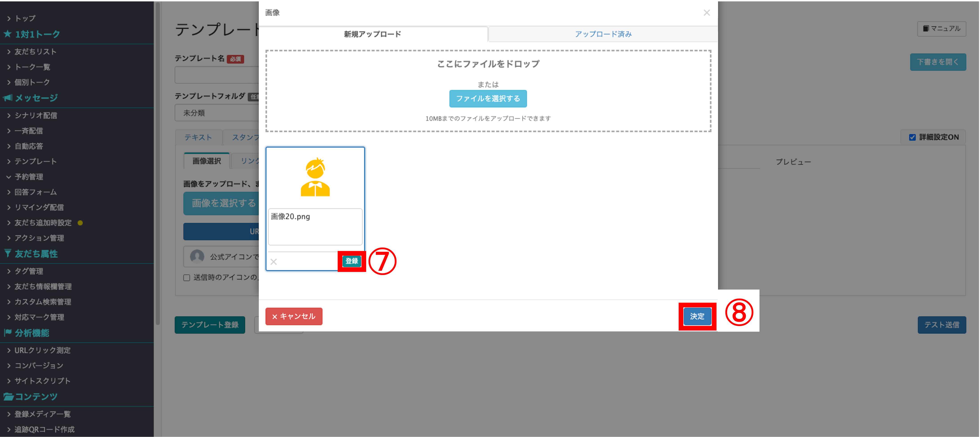Open the マニュアル link button

(941, 29)
